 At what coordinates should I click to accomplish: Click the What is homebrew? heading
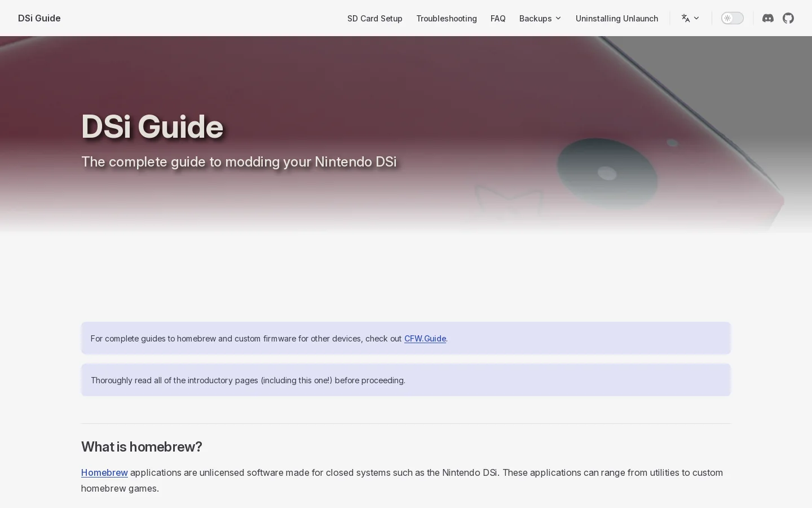(x=142, y=446)
